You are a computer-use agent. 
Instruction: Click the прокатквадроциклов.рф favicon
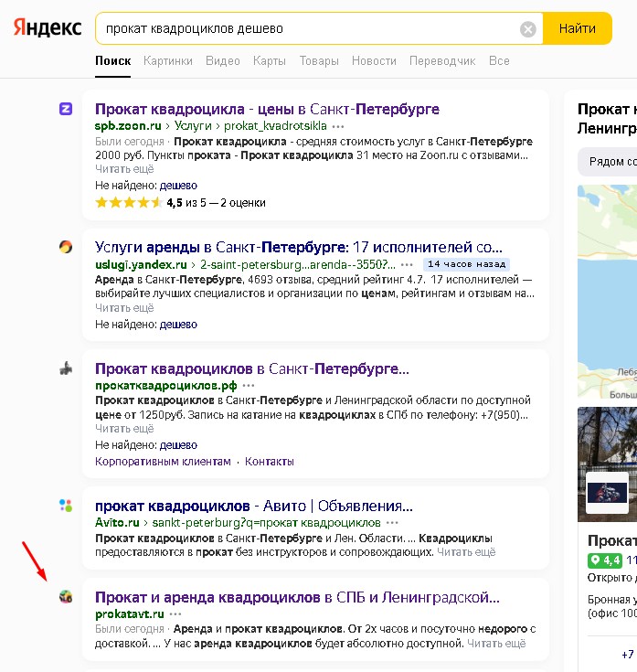coord(66,368)
